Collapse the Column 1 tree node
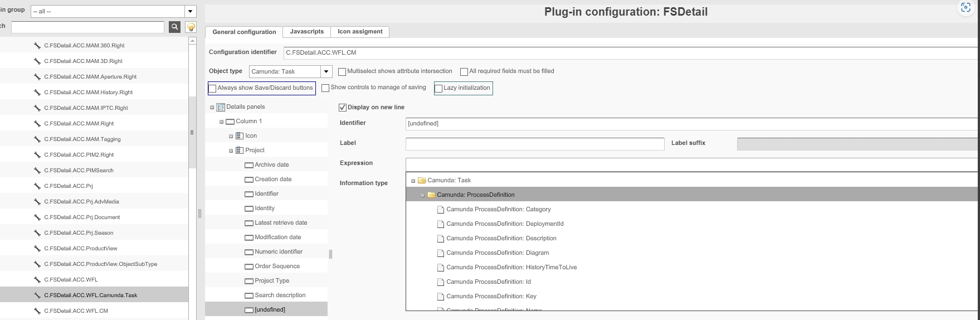The height and width of the screenshot is (320, 980). (221, 122)
